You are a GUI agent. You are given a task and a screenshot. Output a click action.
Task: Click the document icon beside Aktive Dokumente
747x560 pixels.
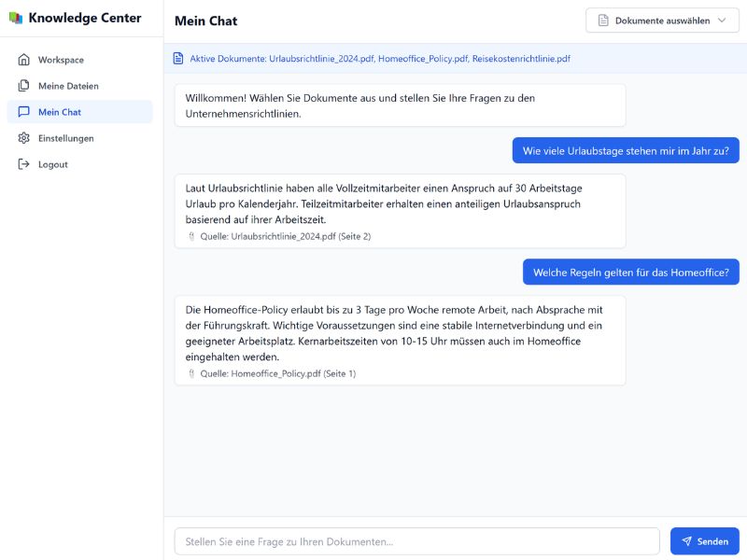[176, 58]
